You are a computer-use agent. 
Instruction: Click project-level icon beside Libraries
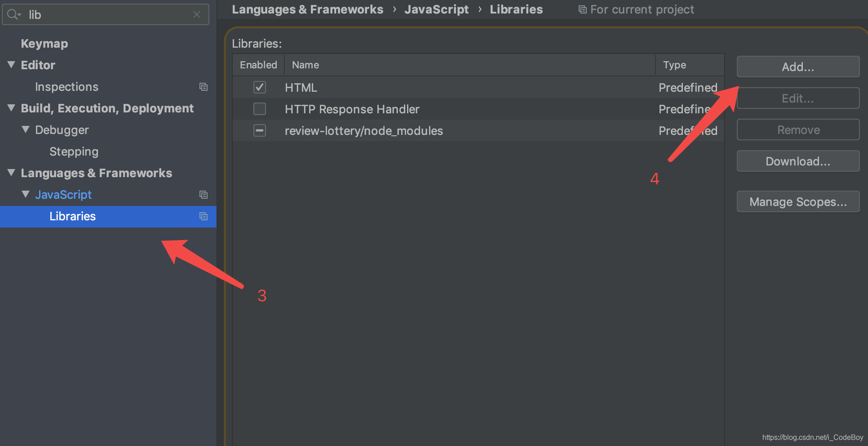[x=204, y=216]
